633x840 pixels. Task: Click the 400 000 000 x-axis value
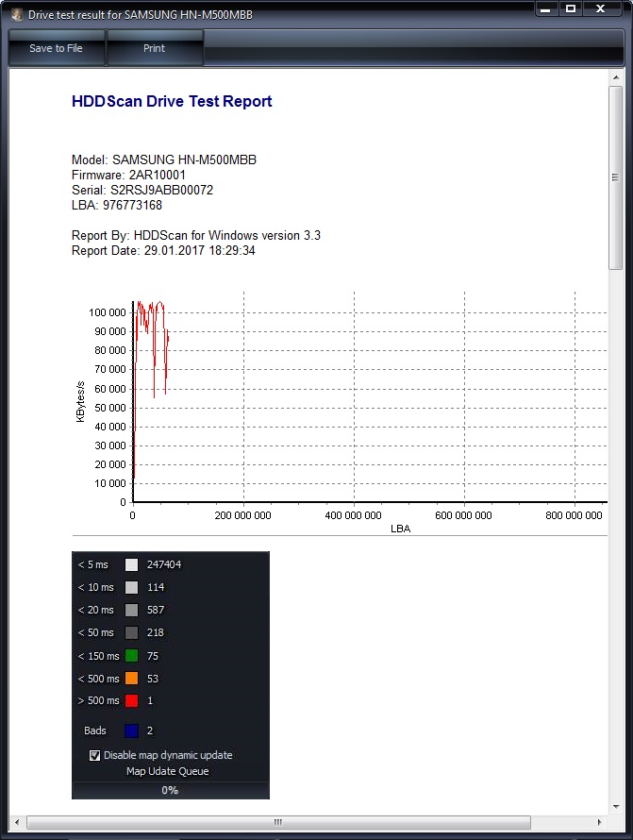[353, 515]
